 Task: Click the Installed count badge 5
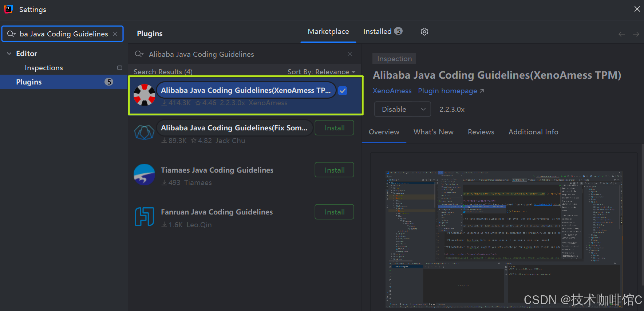coord(399,31)
